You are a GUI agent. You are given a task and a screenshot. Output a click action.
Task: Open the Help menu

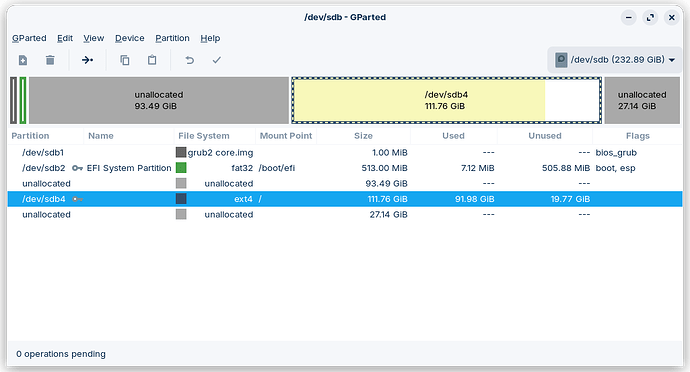210,38
